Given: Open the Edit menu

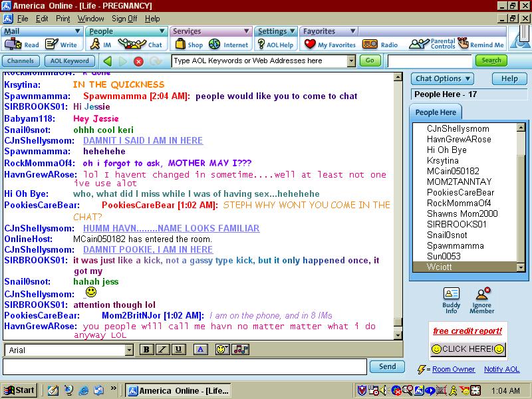Looking at the screenshot, I should click(x=42, y=19).
